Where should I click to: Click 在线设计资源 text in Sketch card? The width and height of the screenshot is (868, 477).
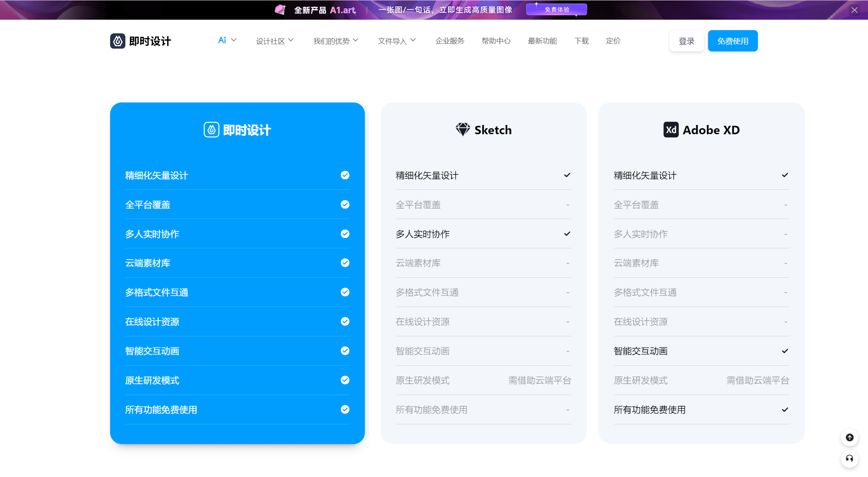tap(423, 322)
